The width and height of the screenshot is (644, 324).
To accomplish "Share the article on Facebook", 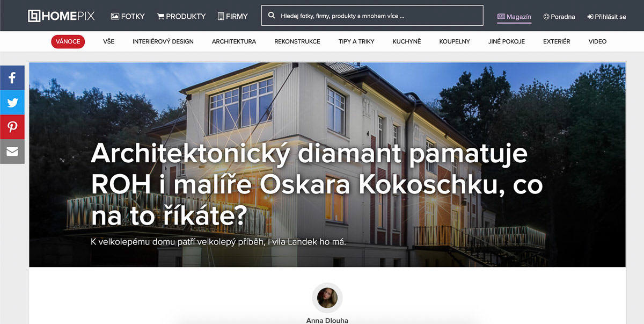I will click(x=12, y=77).
